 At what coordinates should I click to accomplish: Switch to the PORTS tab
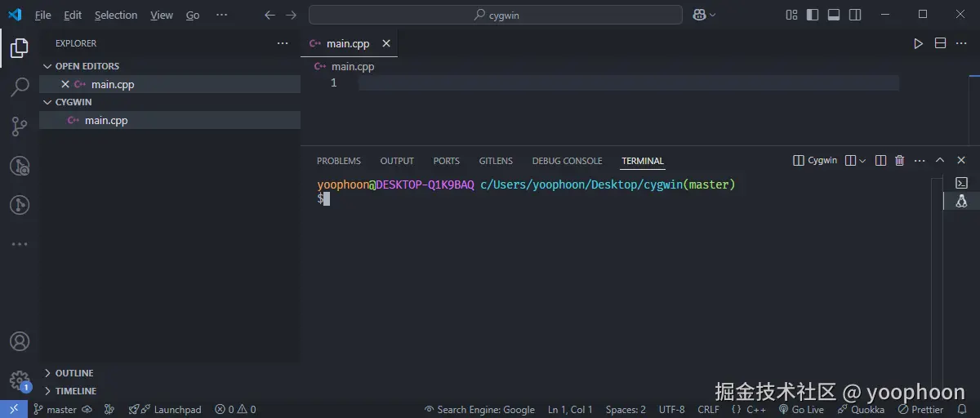tap(447, 161)
